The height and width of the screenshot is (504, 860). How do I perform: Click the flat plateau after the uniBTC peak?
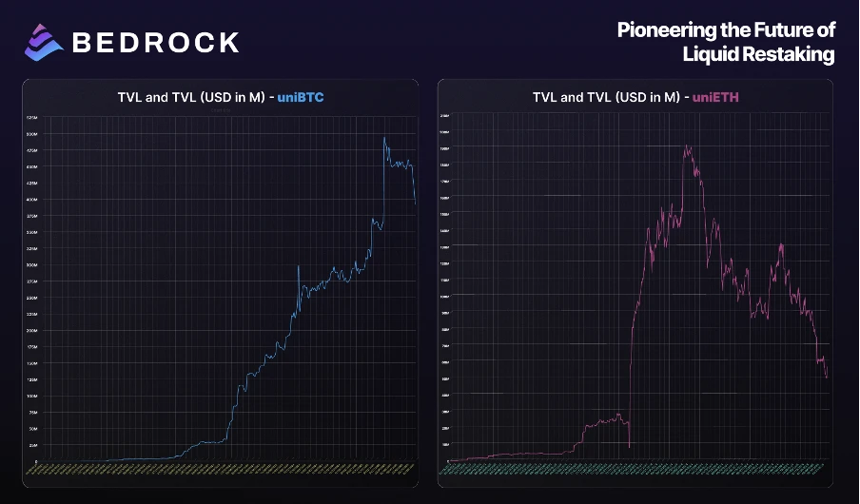point(400,164)
